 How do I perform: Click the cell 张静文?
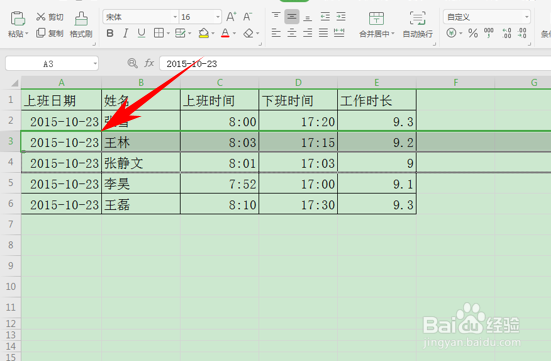click(x=141, y=163)
